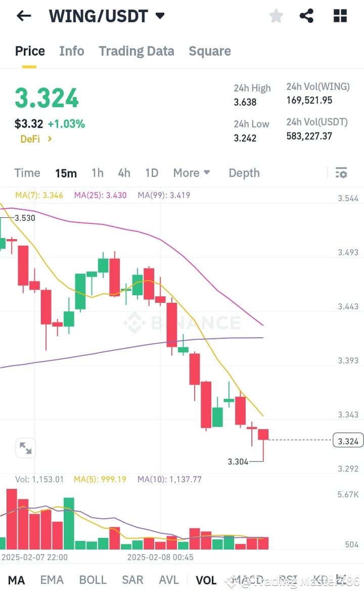The image size is (364, 593).
Task: Enable the SAR indicator
Action: pos(132,580)
